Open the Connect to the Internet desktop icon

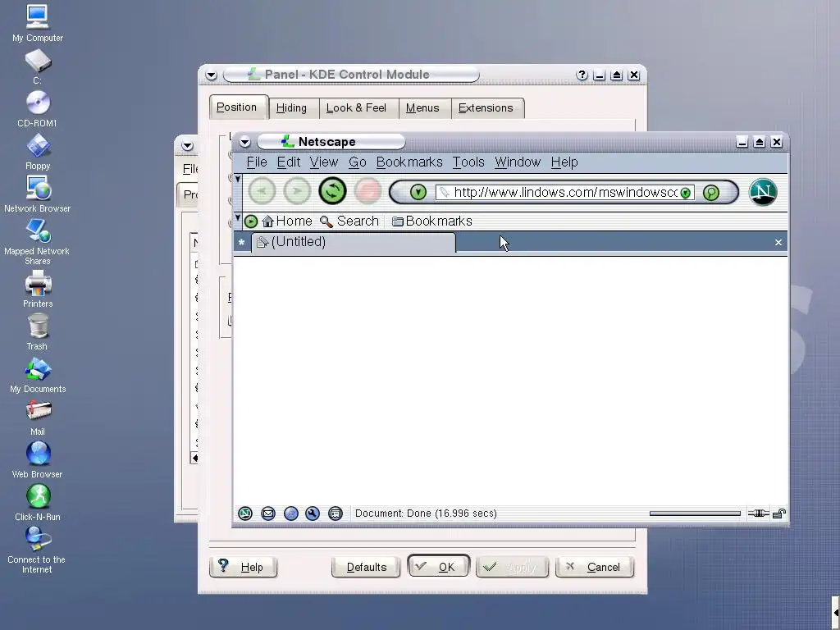[38, 550]
